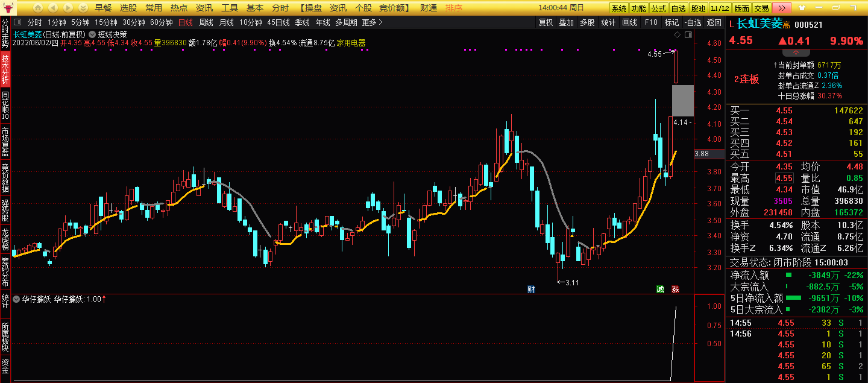
Task: Click the 财 marker icon on the chart
Action: coord(531,289)
